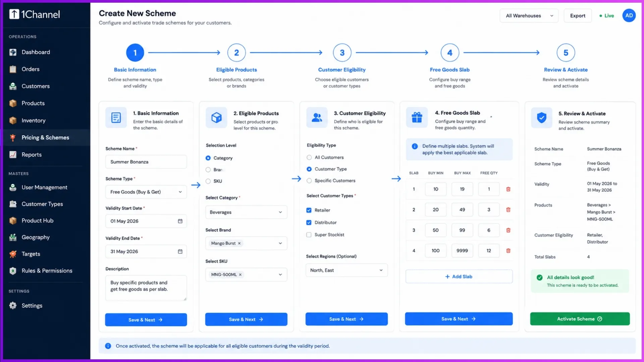This screenshot has width=644, height=362.
Task: Click the Free Goods Slab gift icon
Action: pyautogui.click(x=417, y=117)
